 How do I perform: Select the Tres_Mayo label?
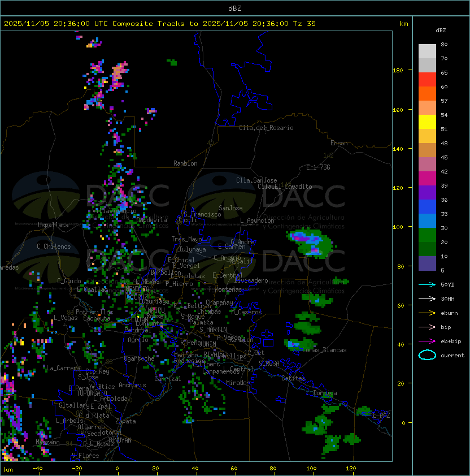(186, 239)
